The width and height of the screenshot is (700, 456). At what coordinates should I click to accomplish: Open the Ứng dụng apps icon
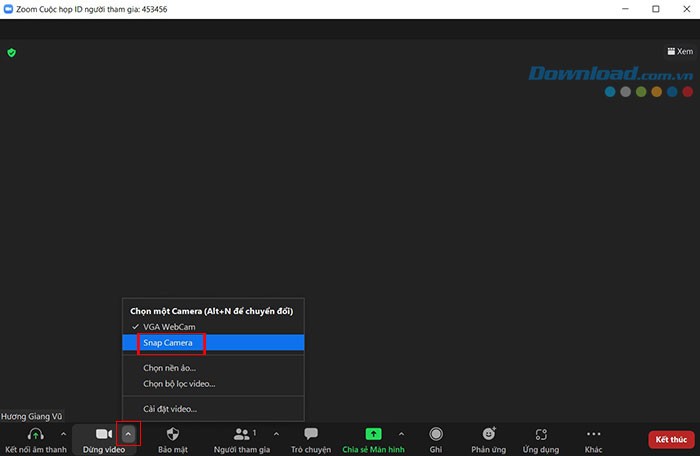(541, 434)
